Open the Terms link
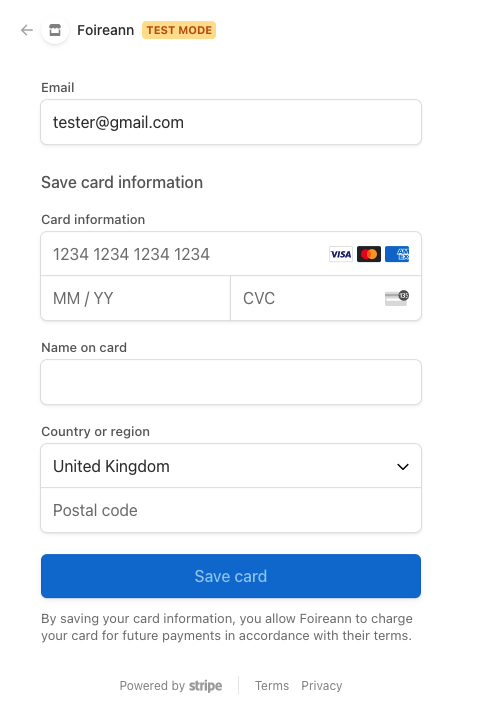 (x=272, y=686)
